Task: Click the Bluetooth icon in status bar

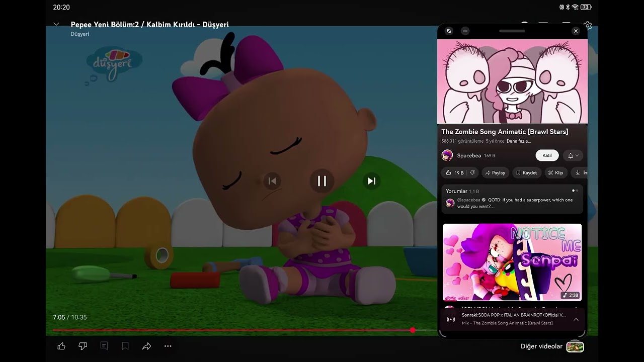Action: tap(568, 7)
